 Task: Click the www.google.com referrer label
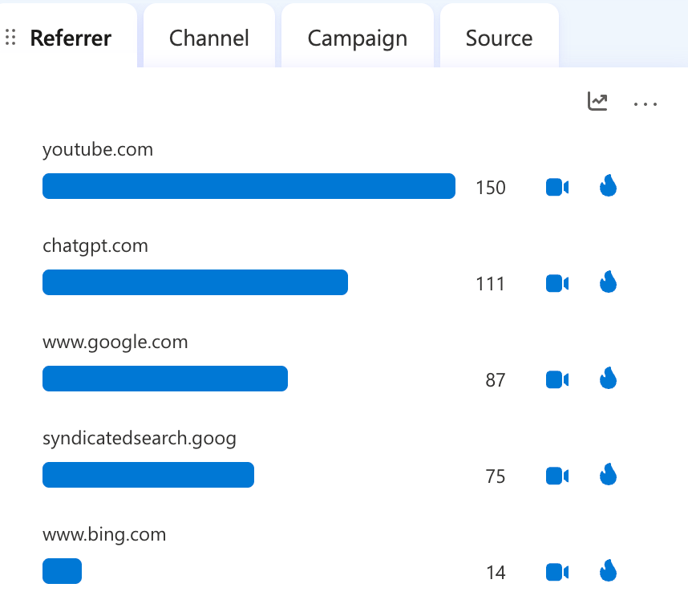click(x=115, y=342)
